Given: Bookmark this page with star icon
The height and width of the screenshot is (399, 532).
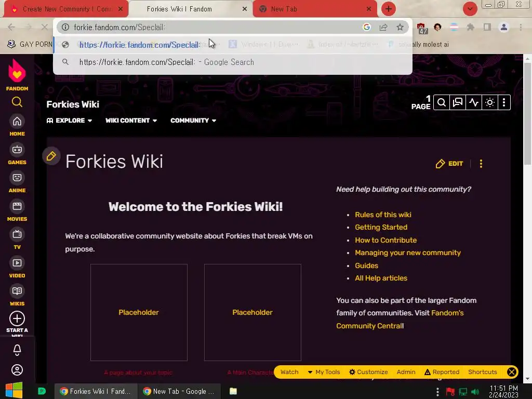Looking at the screenshot, I should click(400, 27).
